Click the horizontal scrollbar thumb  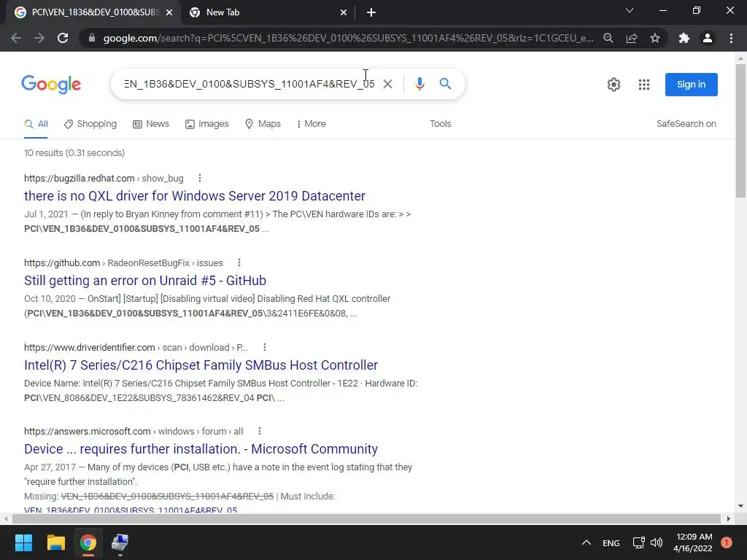366,518
